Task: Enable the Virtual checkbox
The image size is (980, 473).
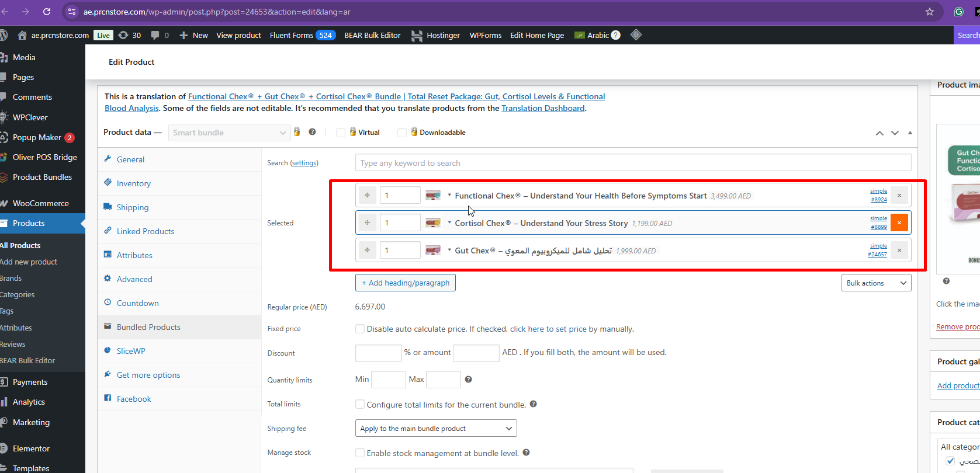Action: [x=341, y=133]
